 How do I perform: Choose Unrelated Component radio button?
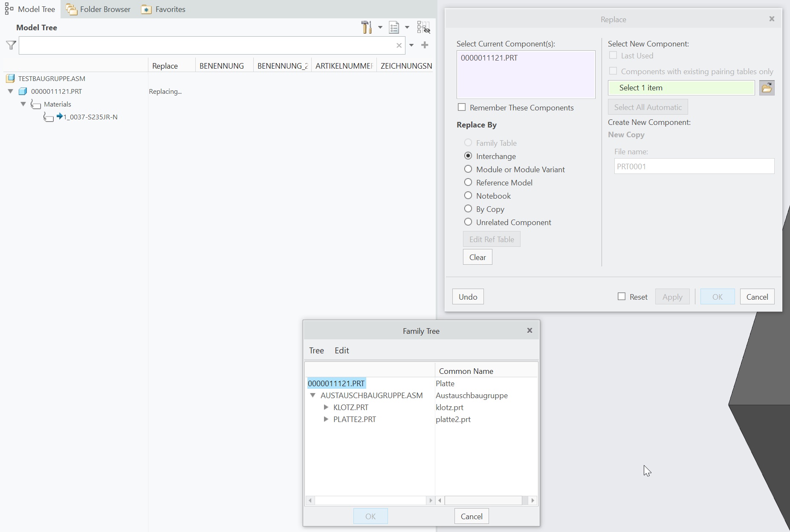[x=468, y=222]
